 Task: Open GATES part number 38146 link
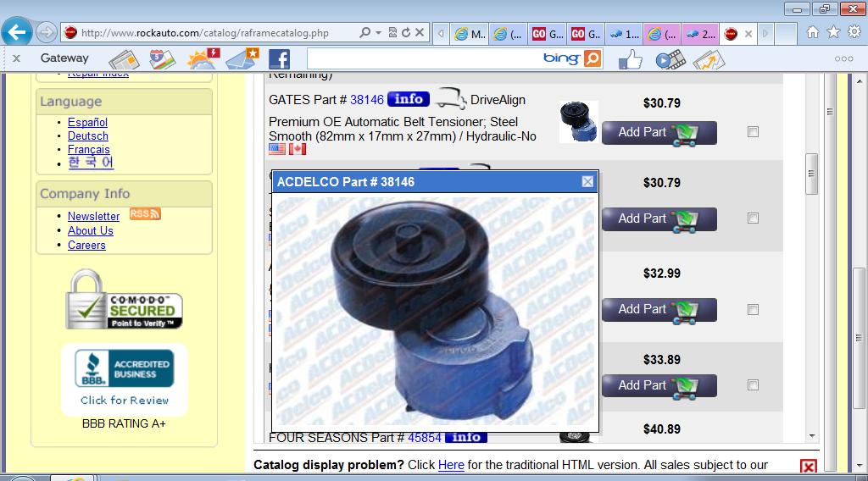click(x=366, y=100)
